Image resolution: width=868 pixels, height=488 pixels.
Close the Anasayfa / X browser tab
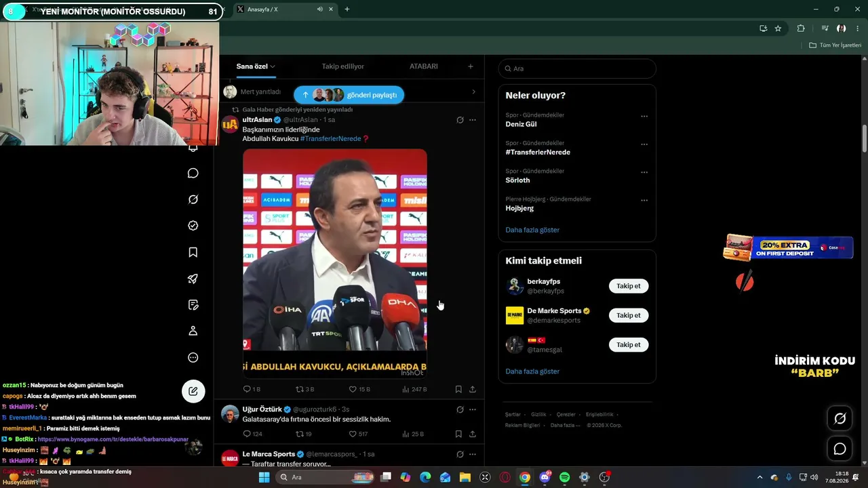(x=331, y=9)
